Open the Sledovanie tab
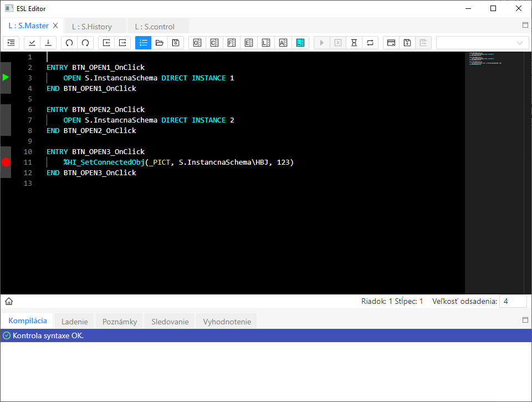The image size is (532, 402). coord(170,322)
